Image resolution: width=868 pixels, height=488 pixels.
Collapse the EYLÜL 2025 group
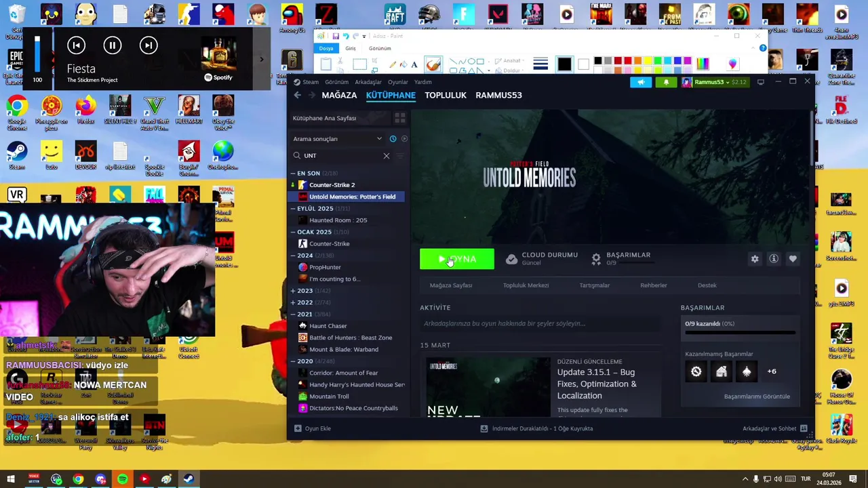tap(293, 209)
